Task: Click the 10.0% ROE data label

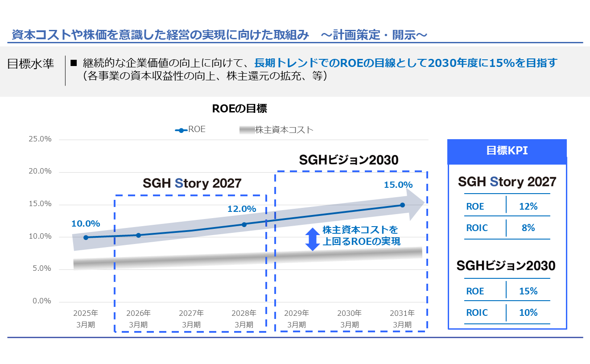Action: [86, 224]
